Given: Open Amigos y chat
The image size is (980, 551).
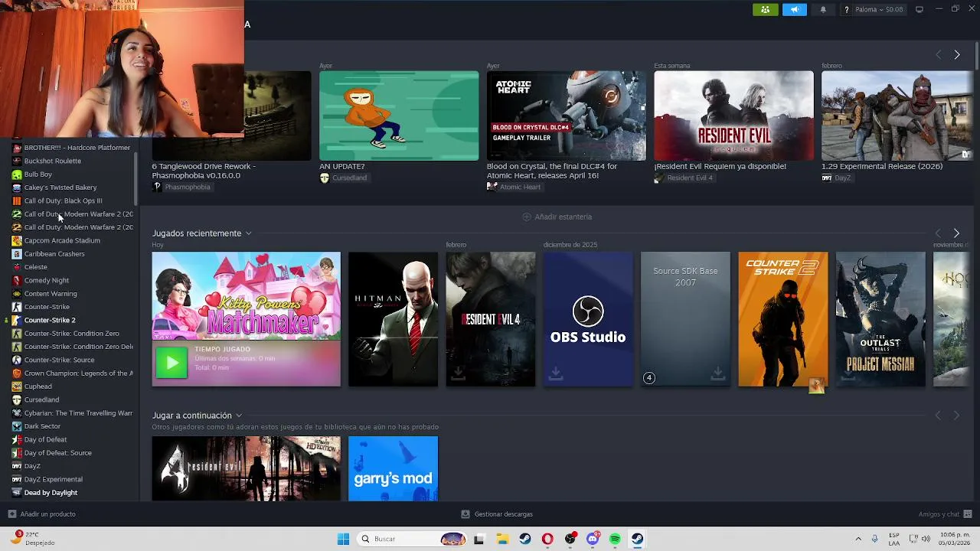Looking at the screenshot, I should pyautogui.click(x=945, y=514).
